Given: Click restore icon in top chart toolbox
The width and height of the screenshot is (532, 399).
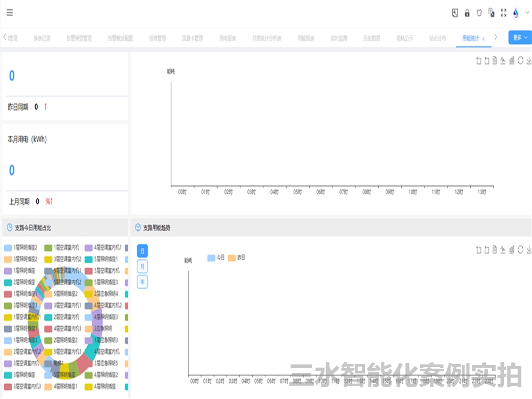Looking at the screenshot, I should tap(520, 61).
